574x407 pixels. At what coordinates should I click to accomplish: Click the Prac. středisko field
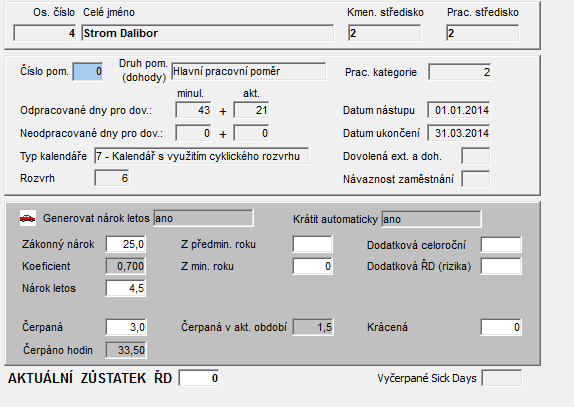click(482, 33)
